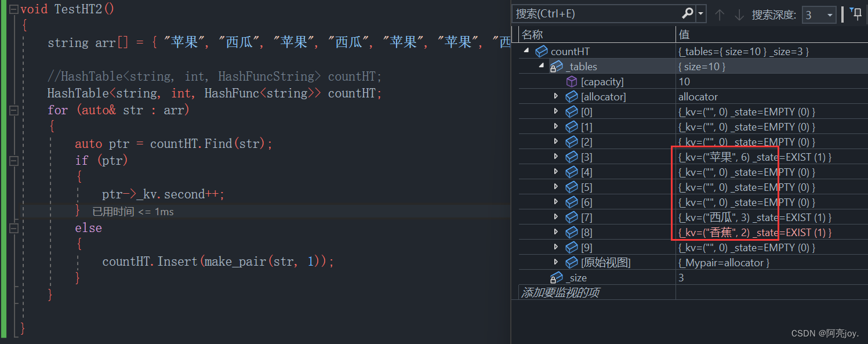Viewport: 868px width, 344px height.
Task: Collapse the for loop code block
Action: pyautogui.click(x=13, y=110)
